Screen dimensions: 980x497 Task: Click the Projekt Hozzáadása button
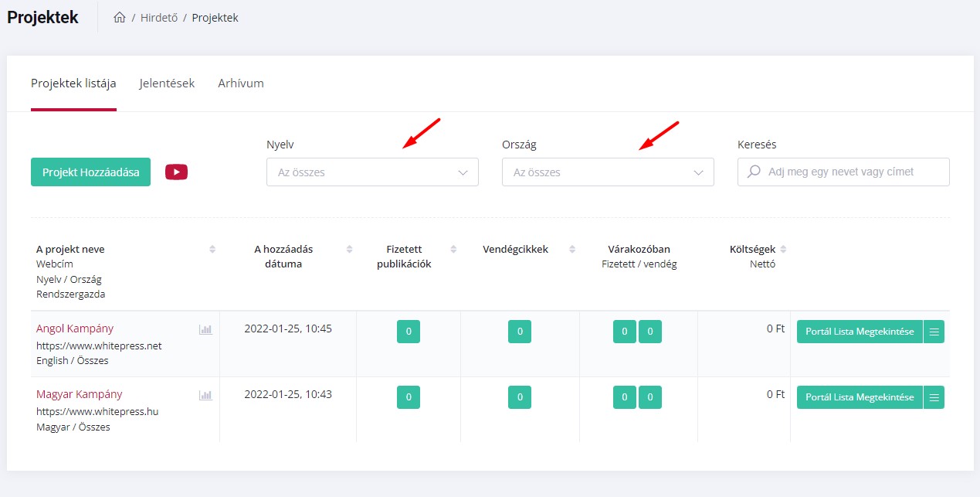pos(90,172)
